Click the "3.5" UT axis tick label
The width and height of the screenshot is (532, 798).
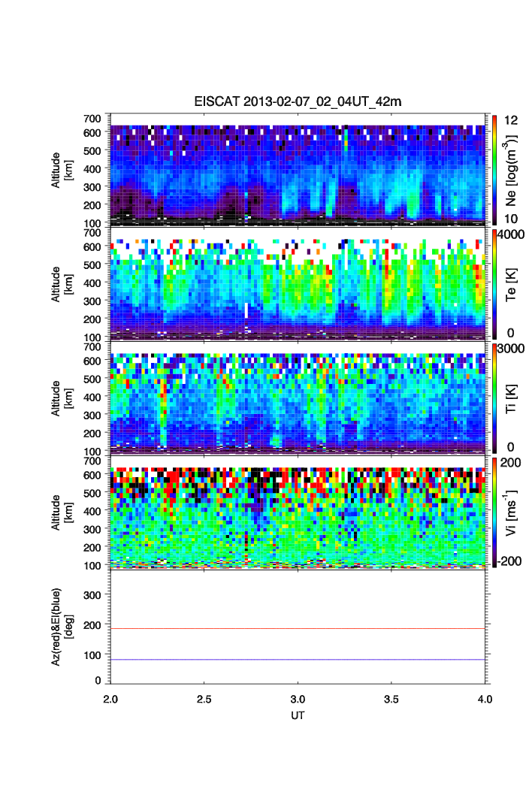[391, 700]
